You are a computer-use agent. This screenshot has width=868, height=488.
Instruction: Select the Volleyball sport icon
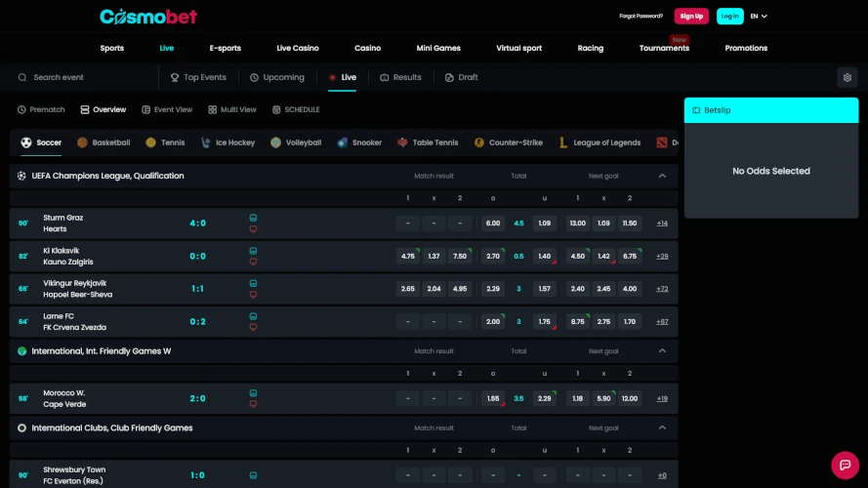pyautogui.click(x=275, y=142)
